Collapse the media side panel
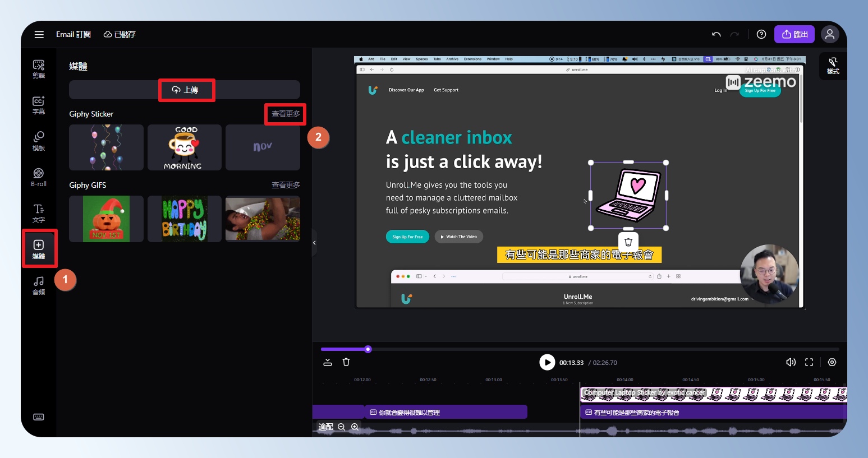Image resolution: width=868 pixels, height=458 pixels. tap(314, 243)
